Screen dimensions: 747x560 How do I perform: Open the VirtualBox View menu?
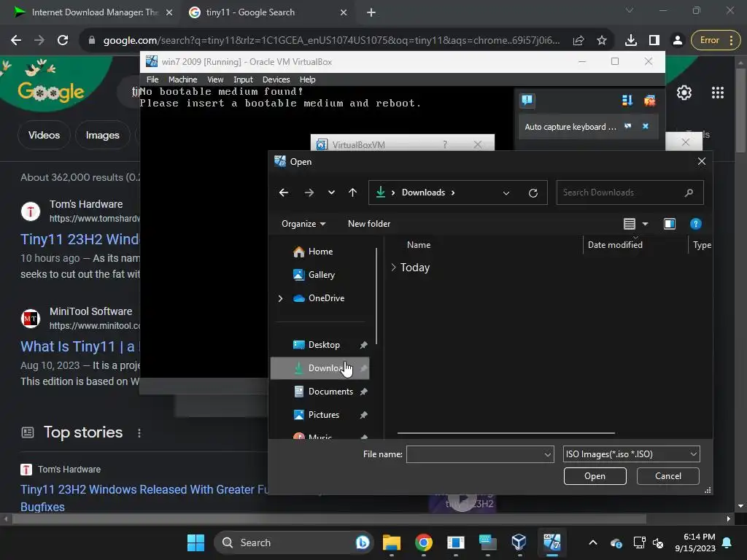pyautogui.click(x=215, y=79)
